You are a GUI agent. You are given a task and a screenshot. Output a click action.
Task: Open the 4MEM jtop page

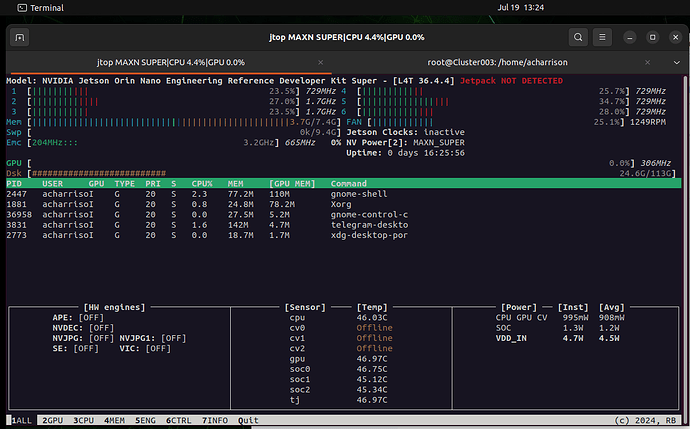point(114,420)
